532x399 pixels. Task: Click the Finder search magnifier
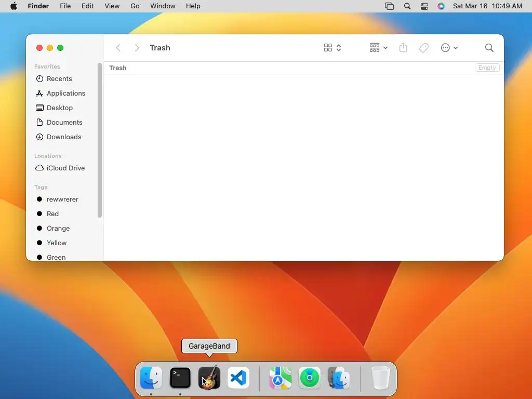[489, 48]
